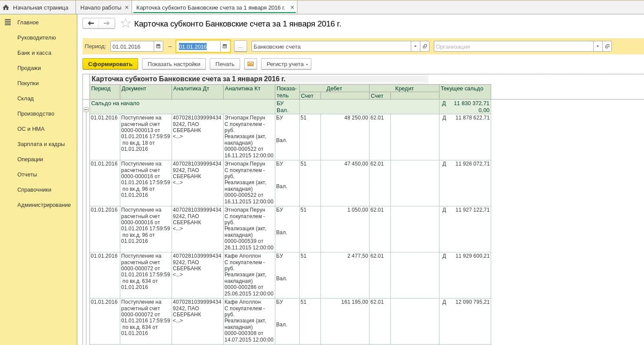This screenshot has height=345, width=644.
Task: Click the balance value 11 927 122,71
Action: tap(472, 210)
